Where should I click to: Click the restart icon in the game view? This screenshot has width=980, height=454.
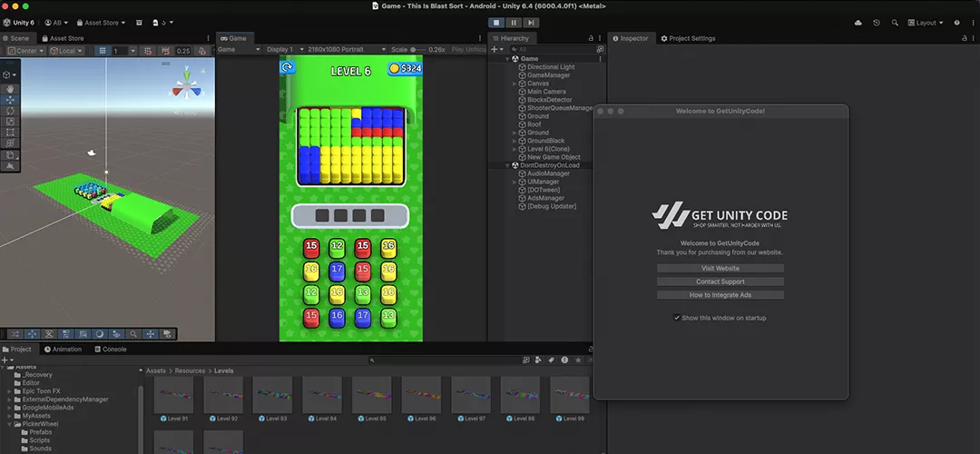(288, 67)
